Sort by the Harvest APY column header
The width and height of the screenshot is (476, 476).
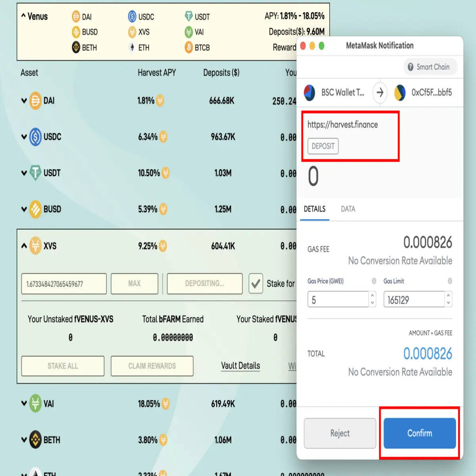157,73
